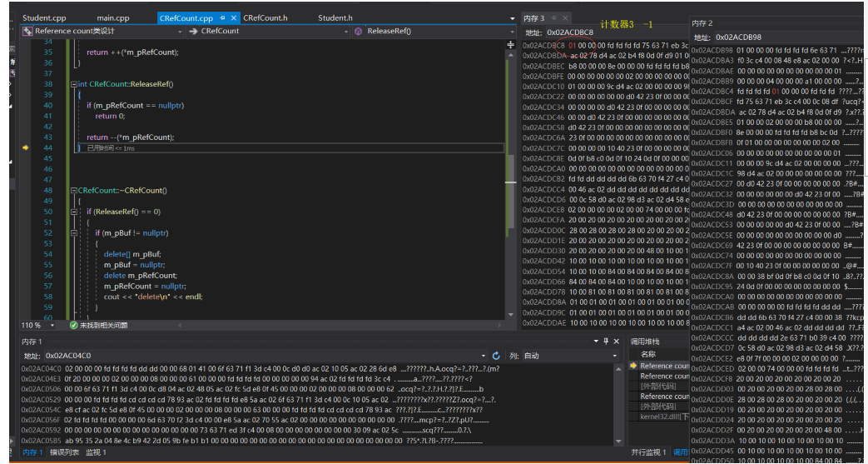Click code line return --(*m_pRefCount);

pos(130,137)
